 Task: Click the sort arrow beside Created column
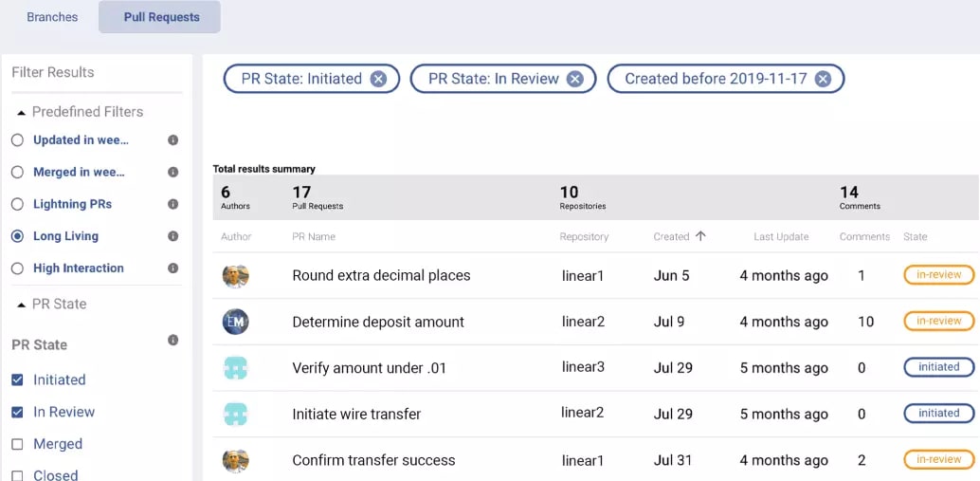[700, 236]
